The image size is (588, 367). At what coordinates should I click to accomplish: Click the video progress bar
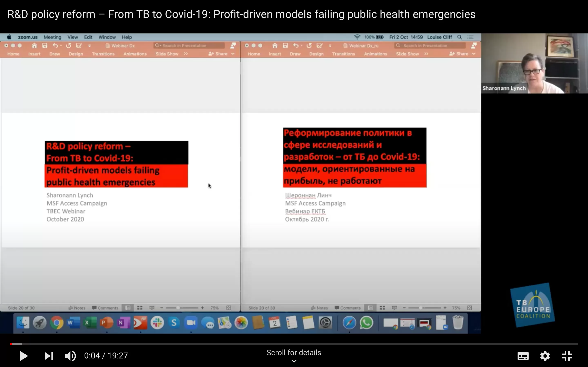(292, 344)
